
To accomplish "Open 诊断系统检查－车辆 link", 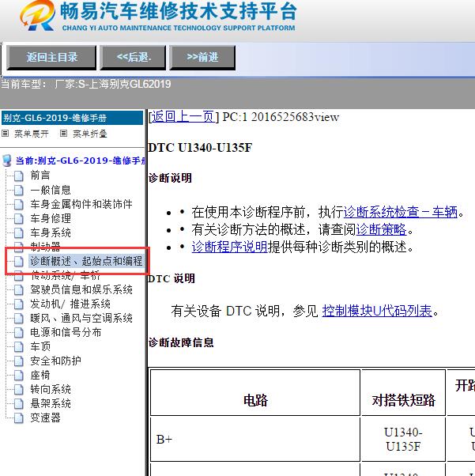I will point(401,212).
